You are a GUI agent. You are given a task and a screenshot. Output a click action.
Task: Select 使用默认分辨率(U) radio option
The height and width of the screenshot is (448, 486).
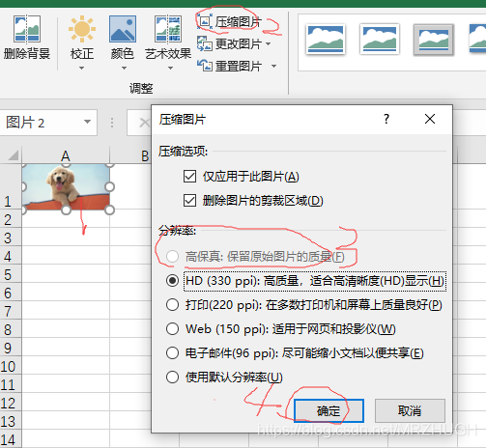point(172,377)
